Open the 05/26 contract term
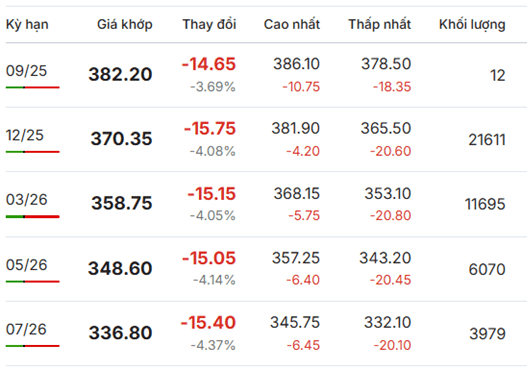This screenshot has height=370, width=527. click(x=27, y=265)
